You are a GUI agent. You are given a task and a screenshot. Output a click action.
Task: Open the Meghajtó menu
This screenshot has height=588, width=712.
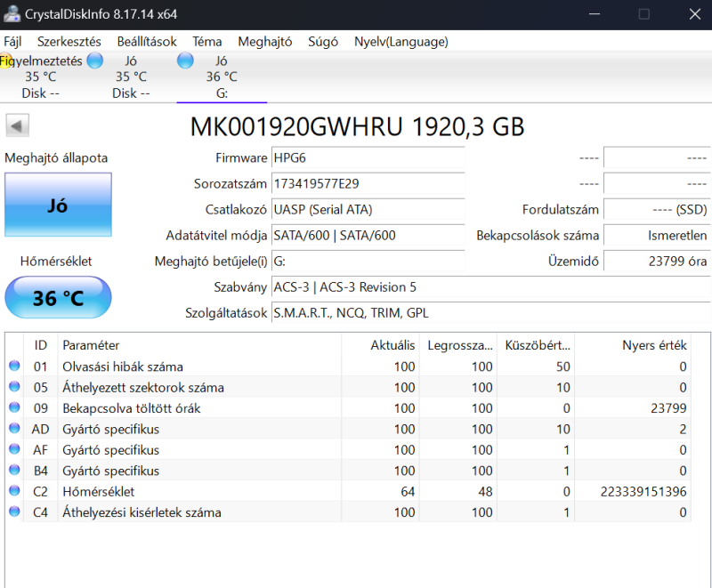tap(265, 42)
